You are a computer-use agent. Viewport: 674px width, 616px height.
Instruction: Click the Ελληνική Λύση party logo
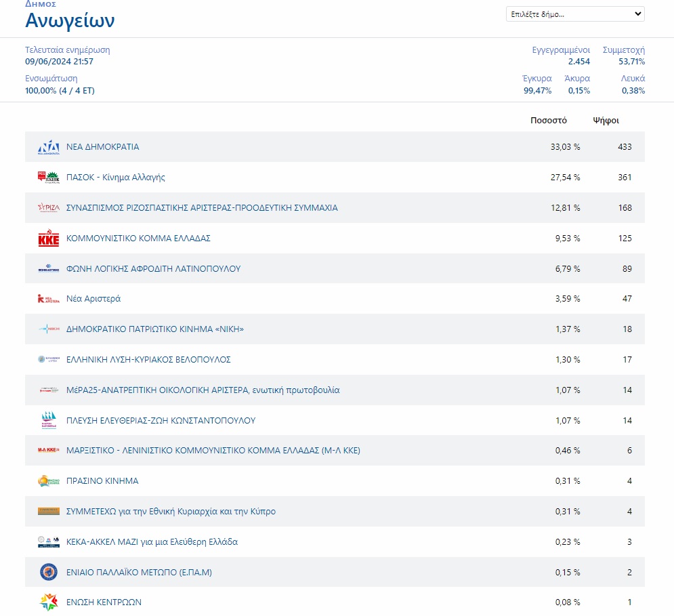(49, 359)
